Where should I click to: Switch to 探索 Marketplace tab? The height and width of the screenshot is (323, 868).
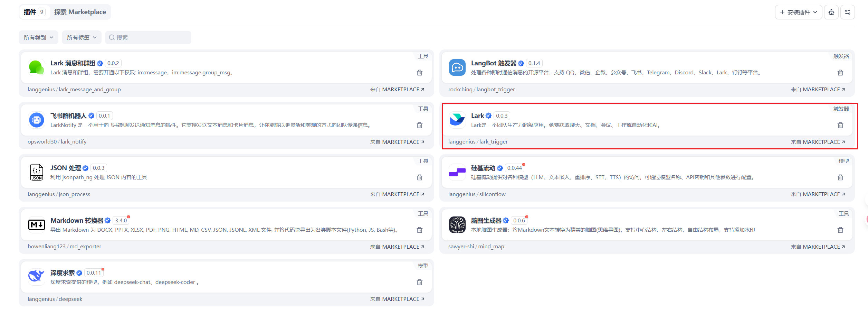point(80,12)
